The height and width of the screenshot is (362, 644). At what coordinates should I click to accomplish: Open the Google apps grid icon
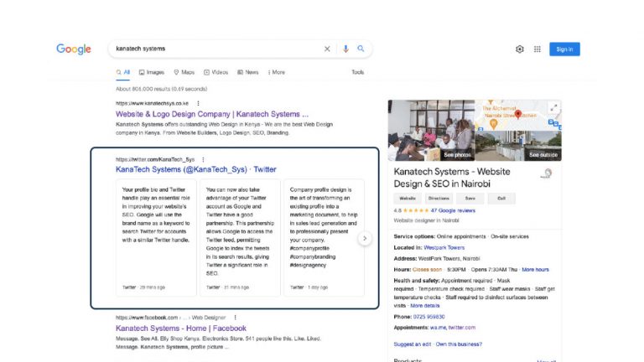538,49
